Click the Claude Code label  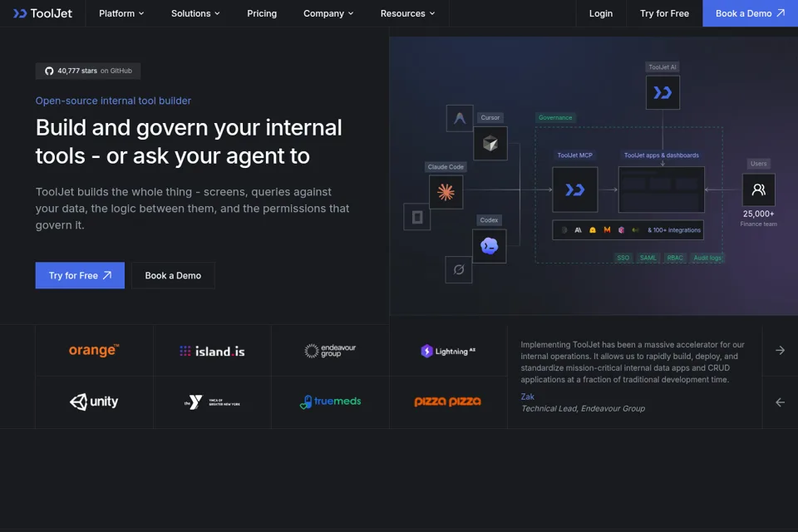[446, 167]
